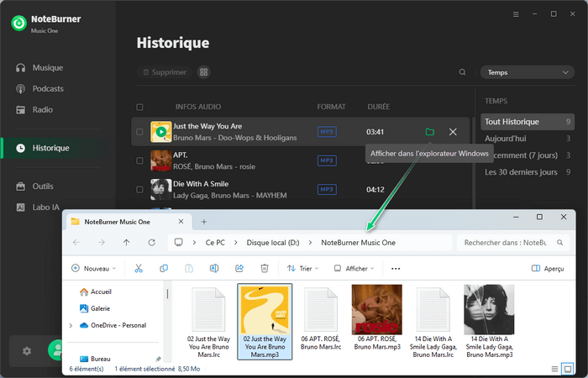The height and width of the screenshot is (378, 588).
Task: Click the Delete trash icon in Explorer
Action: (x=265, y=269)
